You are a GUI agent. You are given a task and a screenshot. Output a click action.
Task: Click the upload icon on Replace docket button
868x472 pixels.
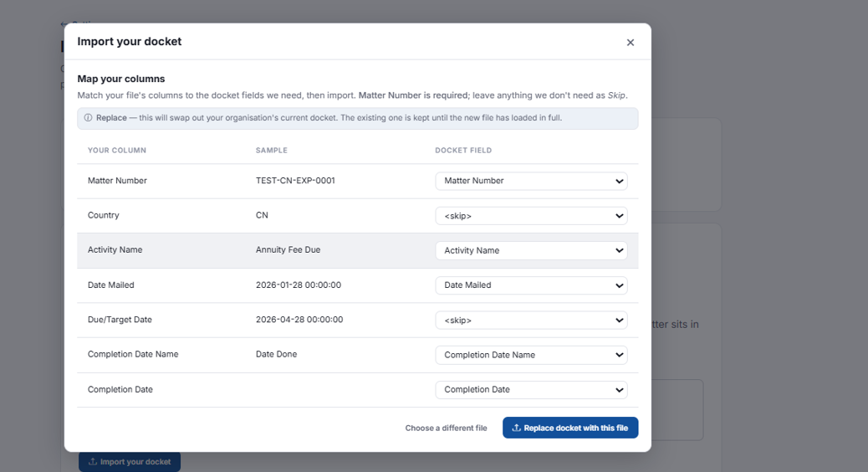click(517, 428)
